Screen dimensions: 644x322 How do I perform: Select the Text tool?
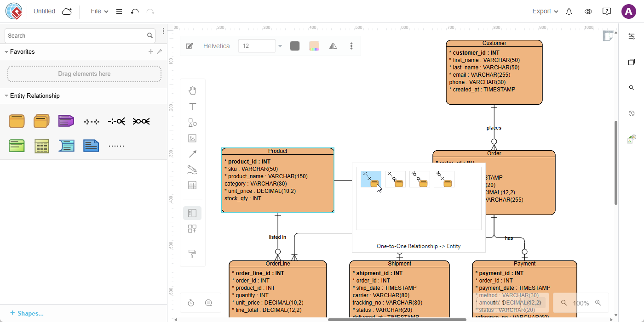coord(192,107)
